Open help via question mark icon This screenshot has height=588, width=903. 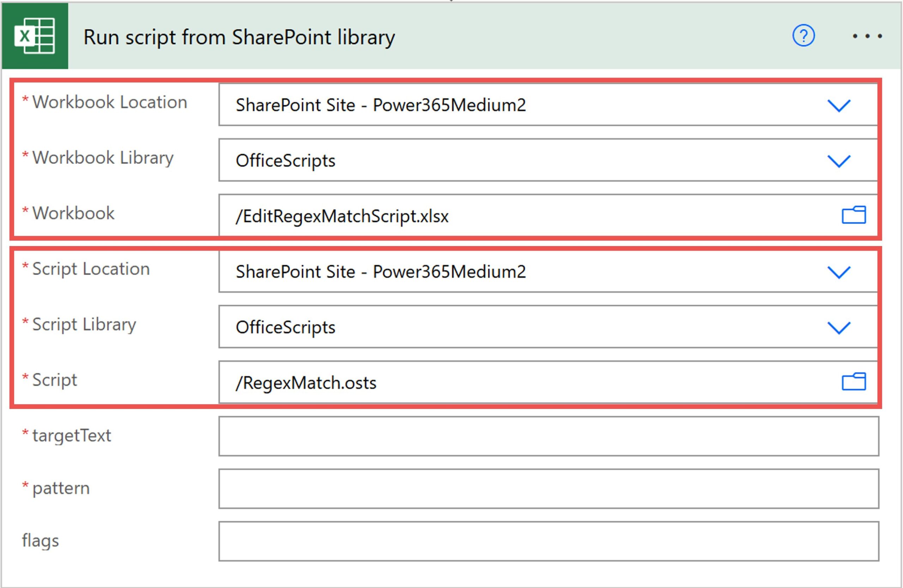803,36
